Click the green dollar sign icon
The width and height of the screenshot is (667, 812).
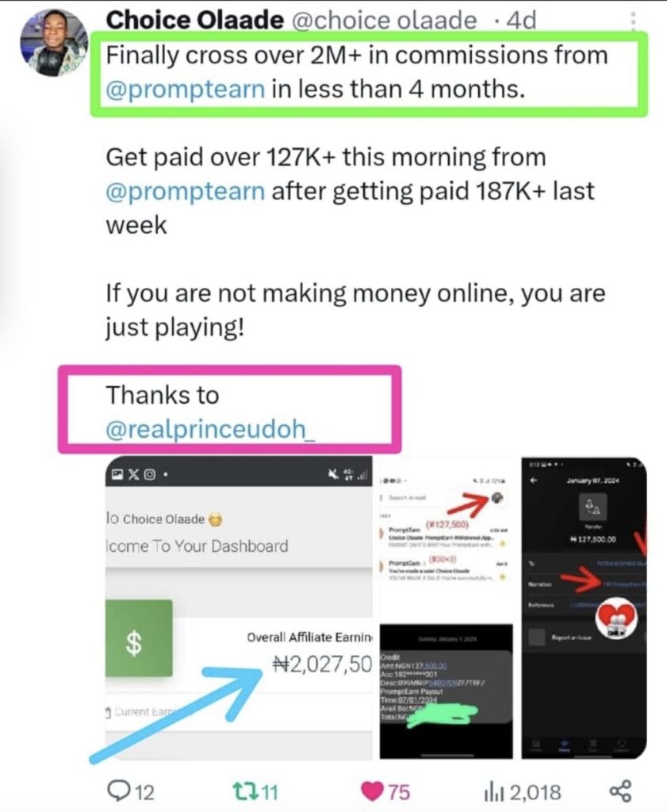[x=138, y=638]
